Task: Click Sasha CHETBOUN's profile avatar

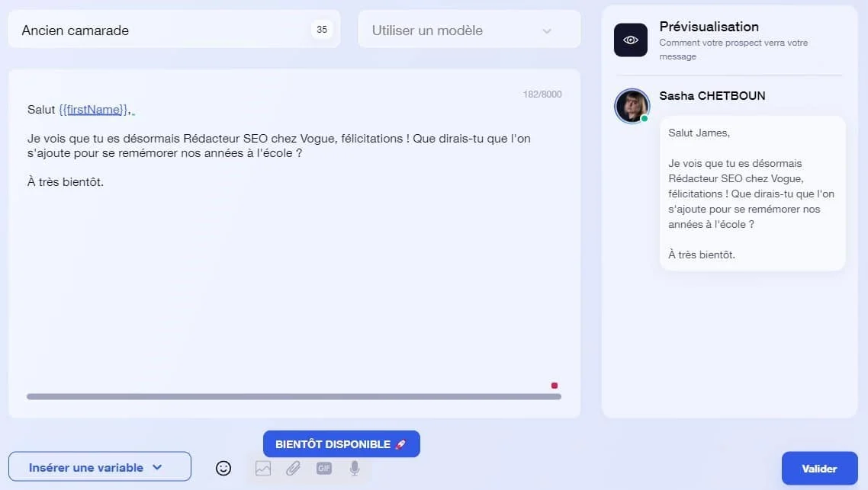Action: (632, 106)
